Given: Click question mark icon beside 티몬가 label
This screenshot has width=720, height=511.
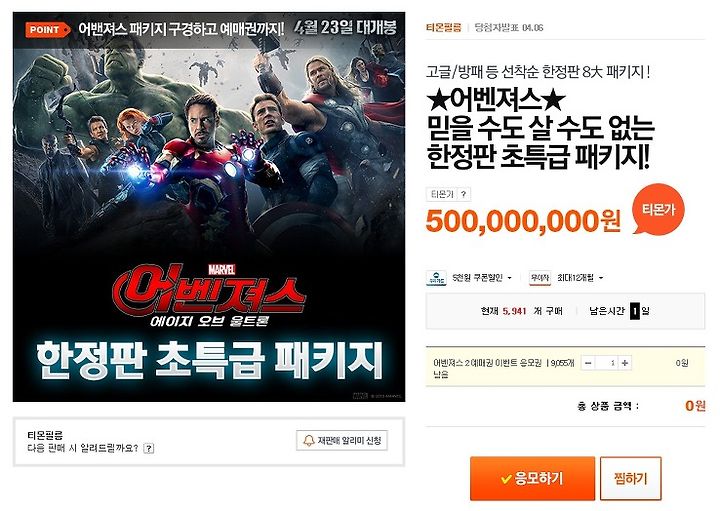Looking at the screenshot, I should tap(464, 195).
